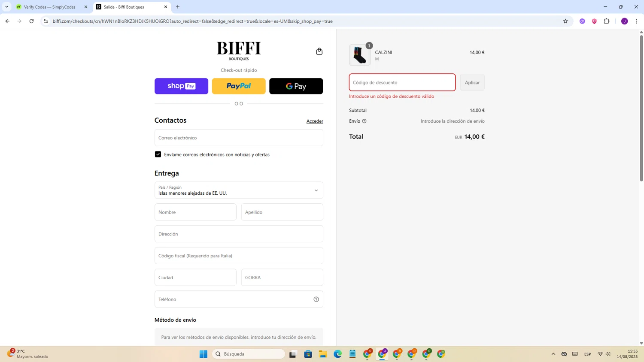Click the Total amount 14,00 €
This screenshot has height=362, width=644.
click(474, 137)
